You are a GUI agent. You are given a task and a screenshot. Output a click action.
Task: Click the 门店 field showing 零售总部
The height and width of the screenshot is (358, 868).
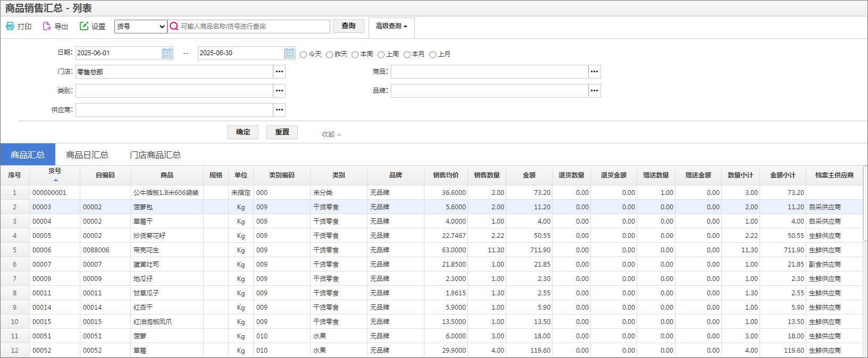174,72
